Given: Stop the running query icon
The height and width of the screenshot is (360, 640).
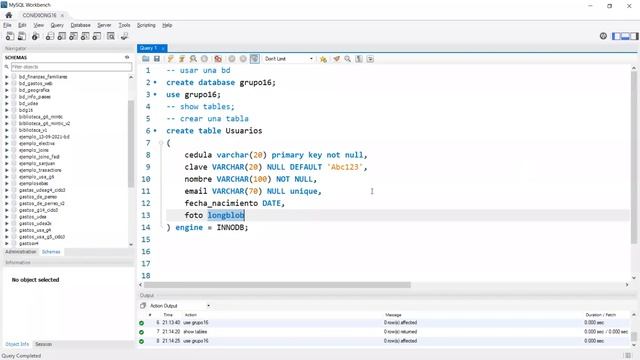Looking at the screenshot, I should click(204, 59).
